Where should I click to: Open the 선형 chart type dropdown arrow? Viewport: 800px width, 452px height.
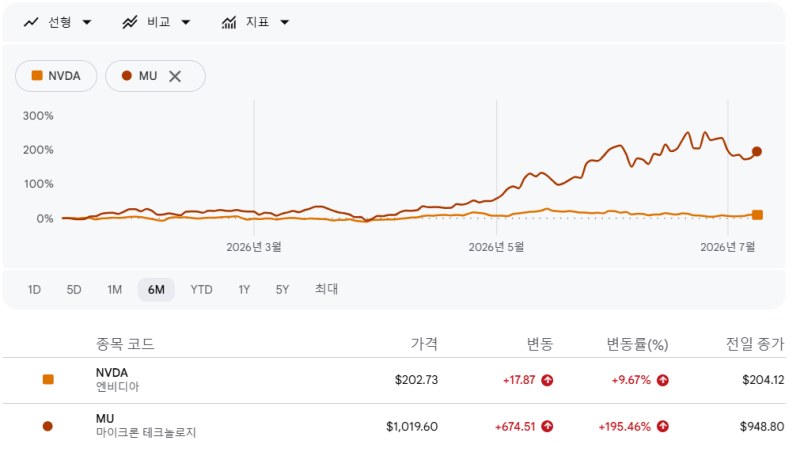click(x=87, y=22)
